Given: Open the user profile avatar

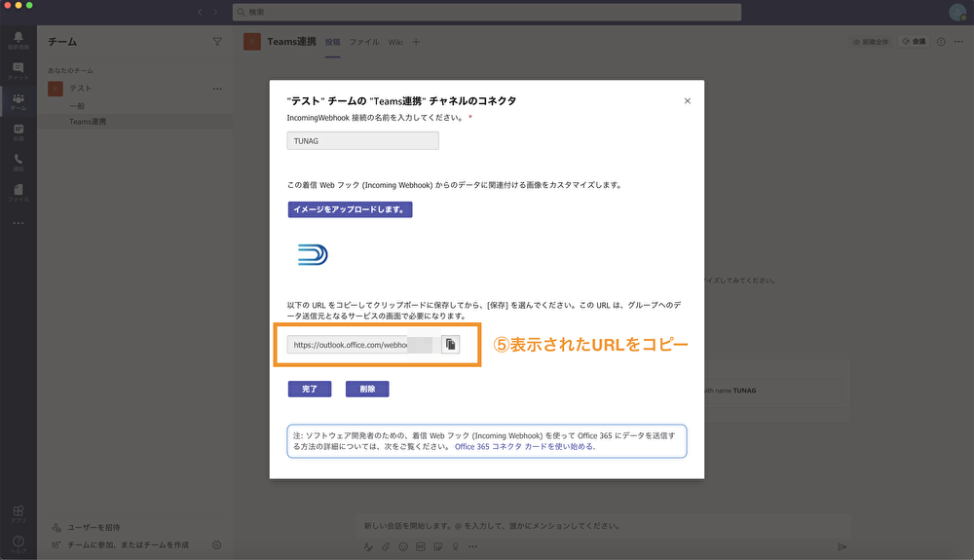Looking at the screenshot, I should click(x=957, y=12).
